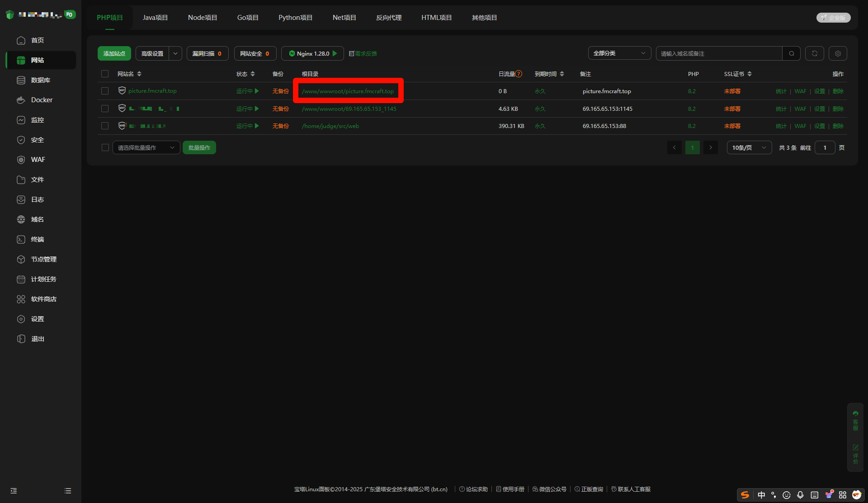Click the 添加站点 button

point(114,53)
